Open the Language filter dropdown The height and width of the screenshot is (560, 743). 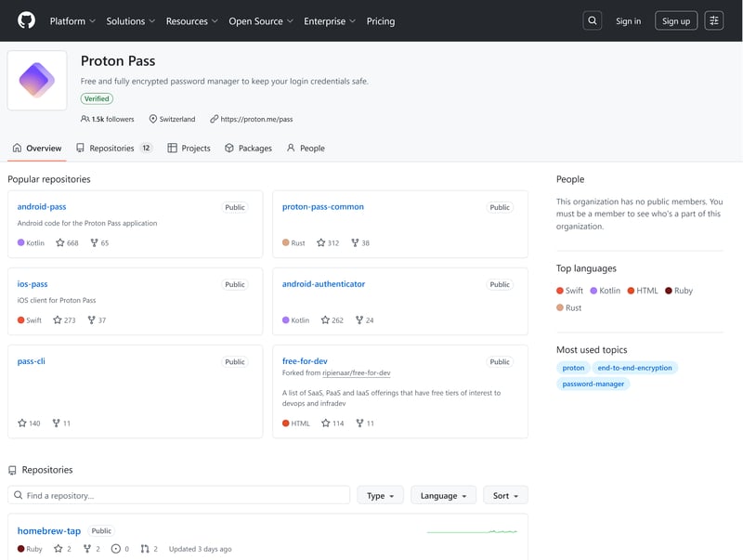pyautogui.click(x=443, y=496)
